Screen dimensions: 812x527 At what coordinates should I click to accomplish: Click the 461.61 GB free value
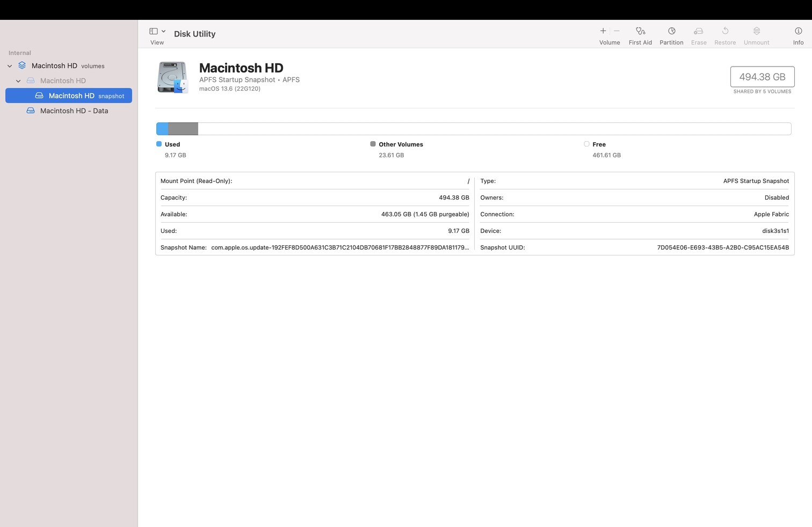[x=607, y=155]
